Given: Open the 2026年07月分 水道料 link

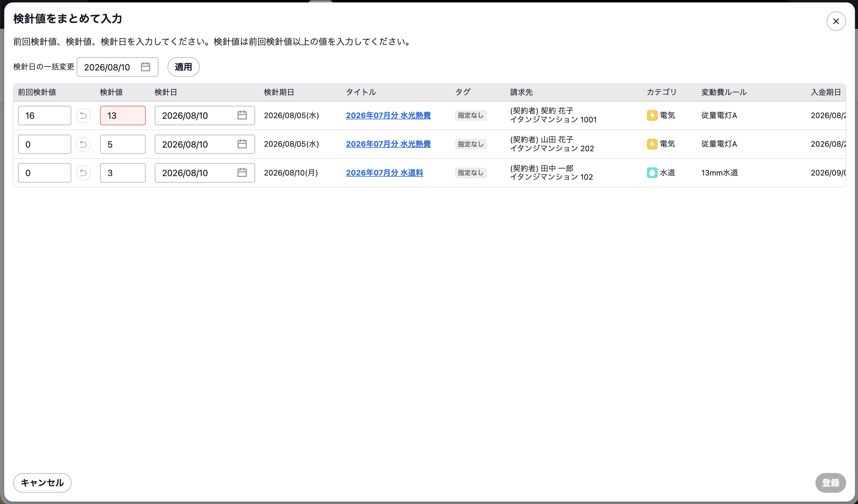Looking at the screenshot, I should pyautogui.click(x=384, y=172).
